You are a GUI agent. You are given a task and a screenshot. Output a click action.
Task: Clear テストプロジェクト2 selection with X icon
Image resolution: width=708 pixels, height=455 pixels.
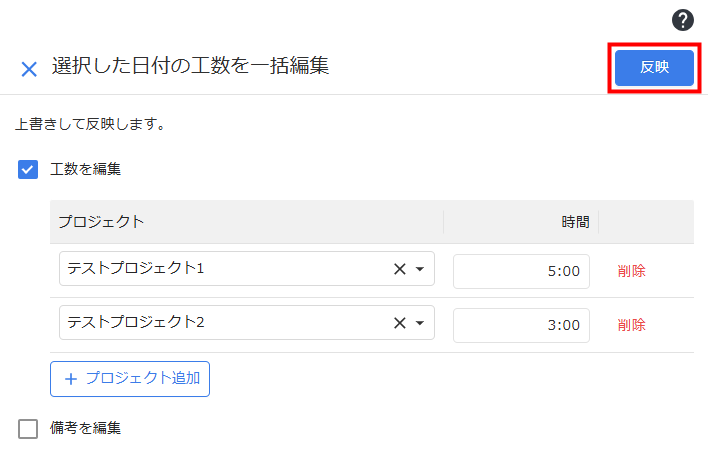click(400, 323)
